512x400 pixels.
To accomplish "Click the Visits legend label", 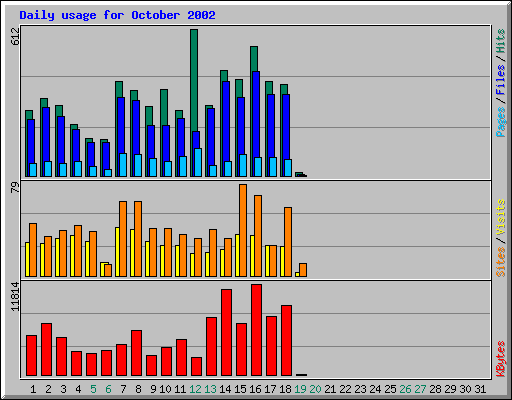I will 500,217.
